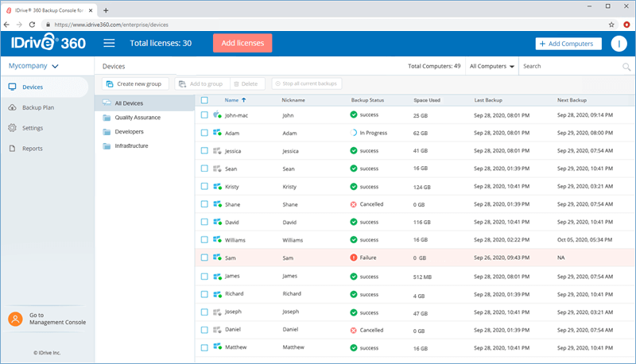Check the Sam row checkbox
This screenshot has height=364, width=636.
pyautogui.click(x=204, y=258)
